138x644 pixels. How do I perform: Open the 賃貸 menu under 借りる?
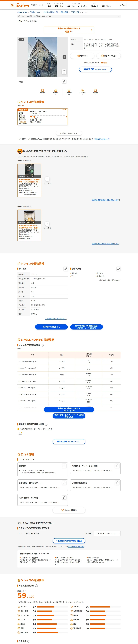click(49, 6)
